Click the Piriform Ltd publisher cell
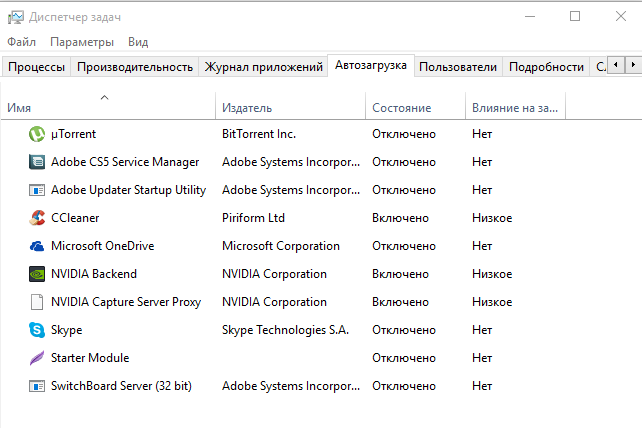Screen dimensions: 642x428 [253, 218]
